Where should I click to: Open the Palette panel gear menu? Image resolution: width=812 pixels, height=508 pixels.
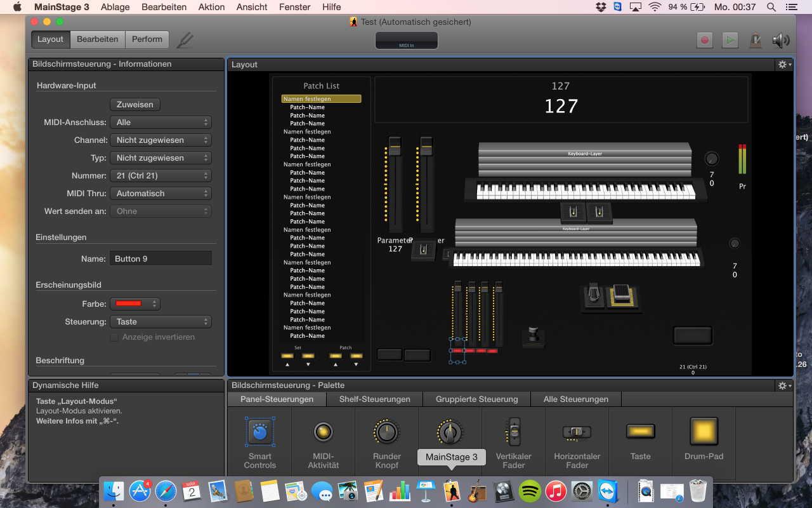pos(784,385)
